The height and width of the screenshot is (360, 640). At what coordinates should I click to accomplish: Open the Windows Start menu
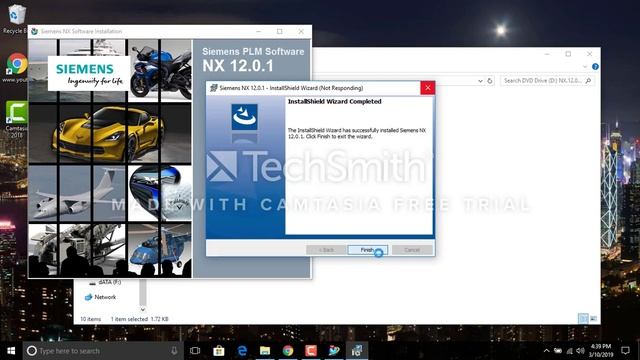pos(11,351)
